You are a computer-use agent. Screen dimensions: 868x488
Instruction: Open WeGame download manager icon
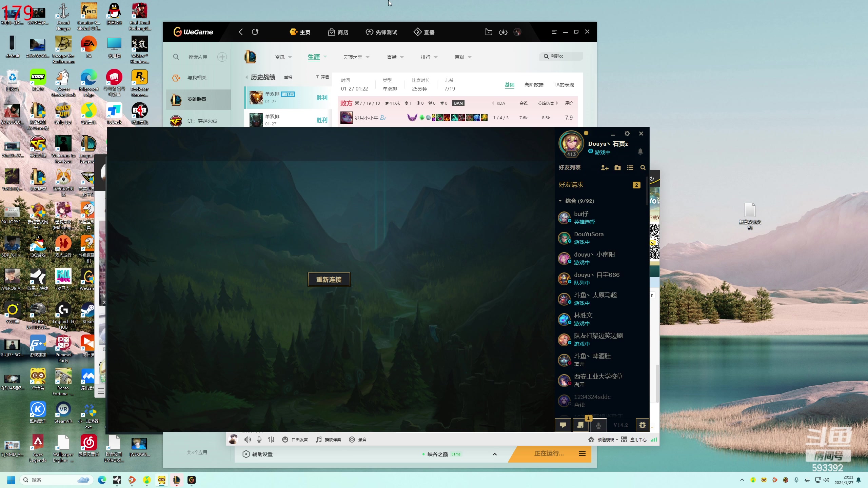503,32
